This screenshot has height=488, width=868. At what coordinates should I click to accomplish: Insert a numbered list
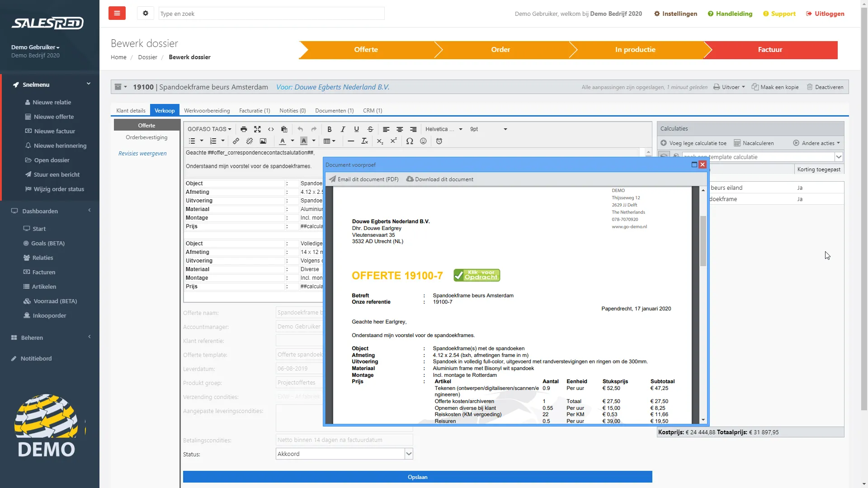213,141
